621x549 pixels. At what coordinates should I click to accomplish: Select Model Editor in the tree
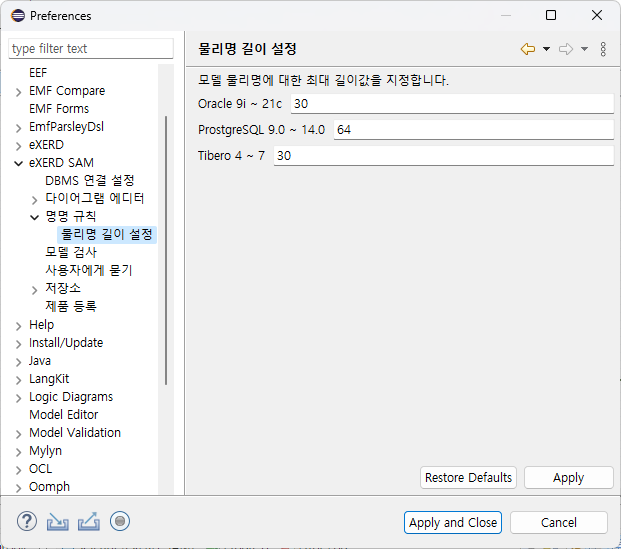(63, 415)
